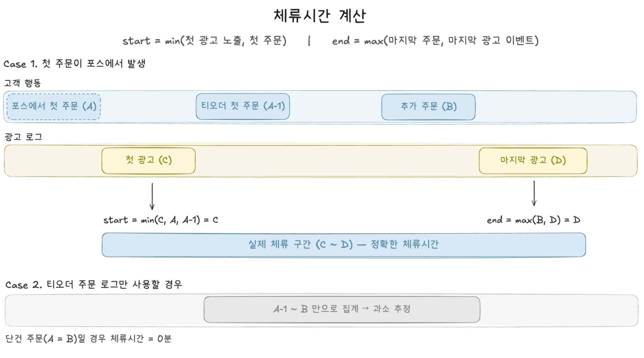Click the 추가 주문 (B) box

point(428,107)
